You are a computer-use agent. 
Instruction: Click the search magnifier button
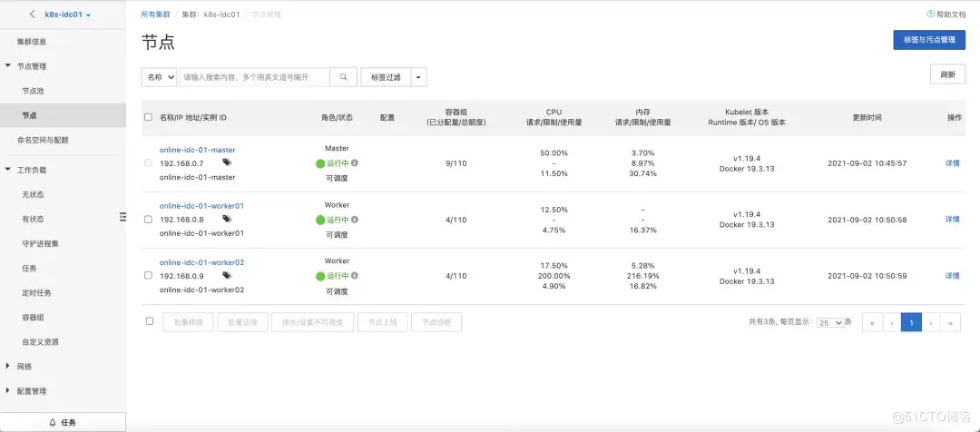[x=343, y=77]
